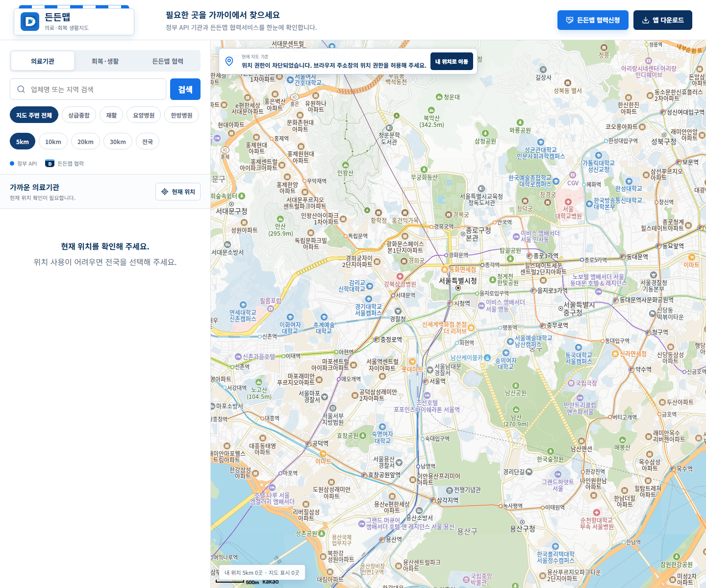Click the 현재 위치 button
Viewport: 706px width, 588px height.
pos(178,192)
